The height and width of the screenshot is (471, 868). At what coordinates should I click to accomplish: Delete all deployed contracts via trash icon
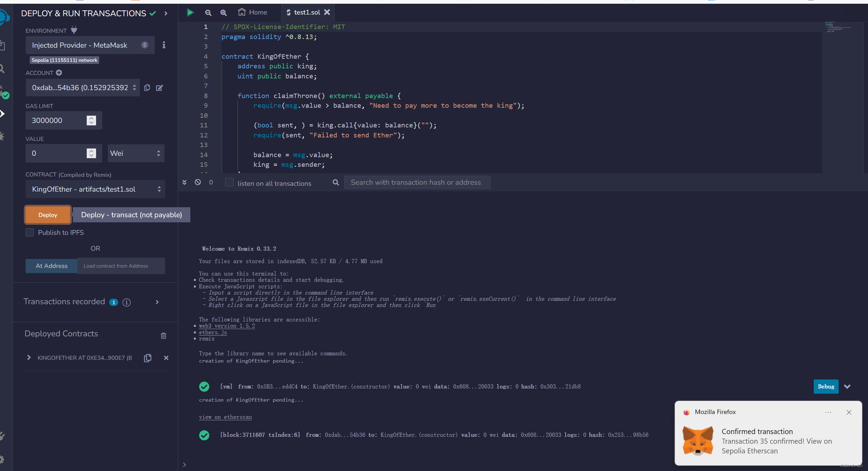click(163, 335)
